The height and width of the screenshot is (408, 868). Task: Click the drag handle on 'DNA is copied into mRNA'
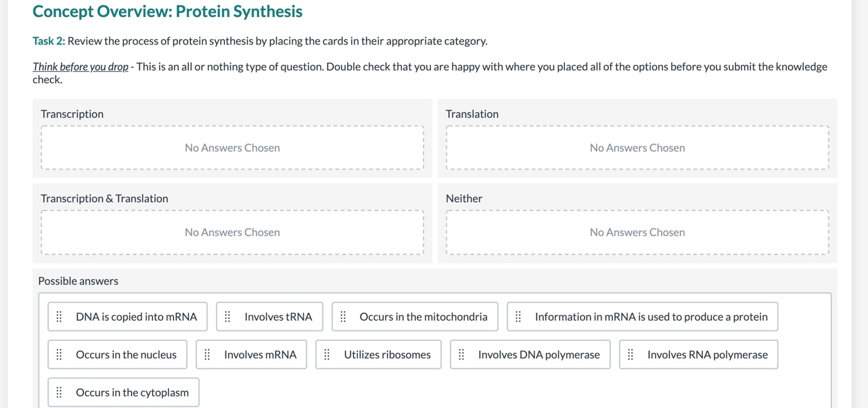[x=59, y=316]
